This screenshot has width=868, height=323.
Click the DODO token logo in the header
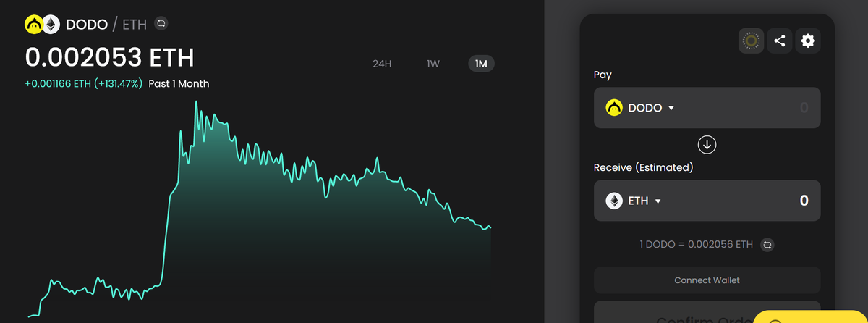(35, 25)
